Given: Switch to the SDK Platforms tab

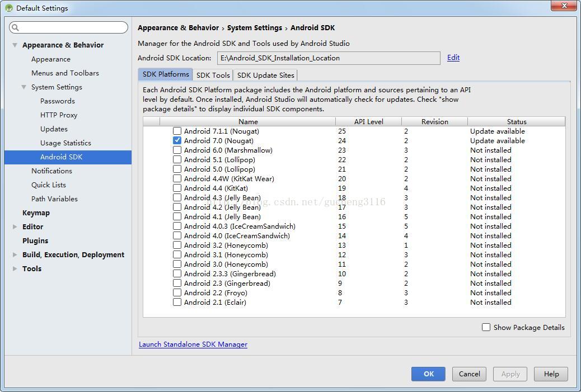Looking at the screenshot, I should click(x=165, y=74).
